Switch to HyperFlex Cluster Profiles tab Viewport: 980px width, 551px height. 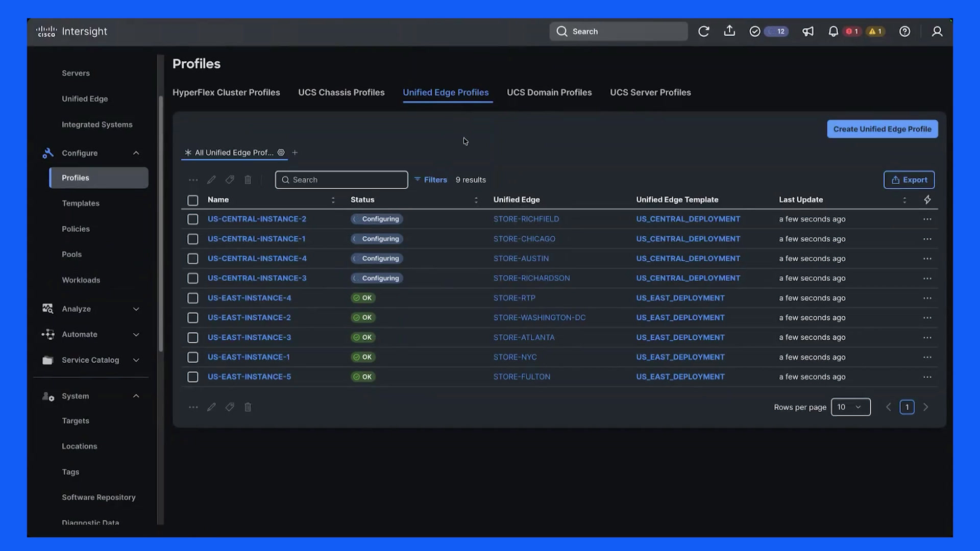coord(226,92)
